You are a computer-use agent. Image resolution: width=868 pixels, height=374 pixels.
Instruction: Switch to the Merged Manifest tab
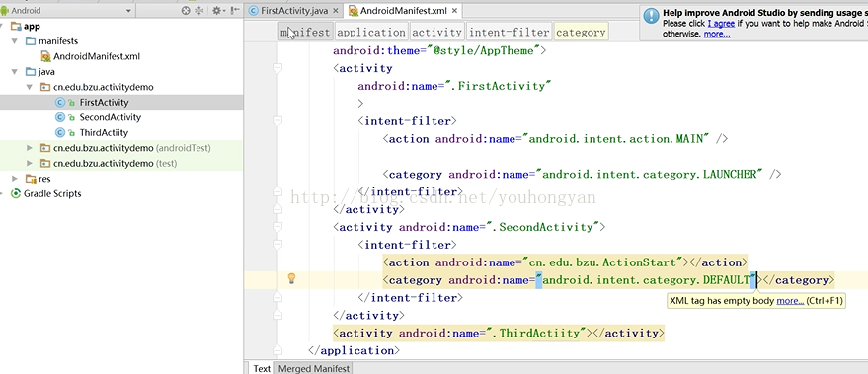[314, 368]
